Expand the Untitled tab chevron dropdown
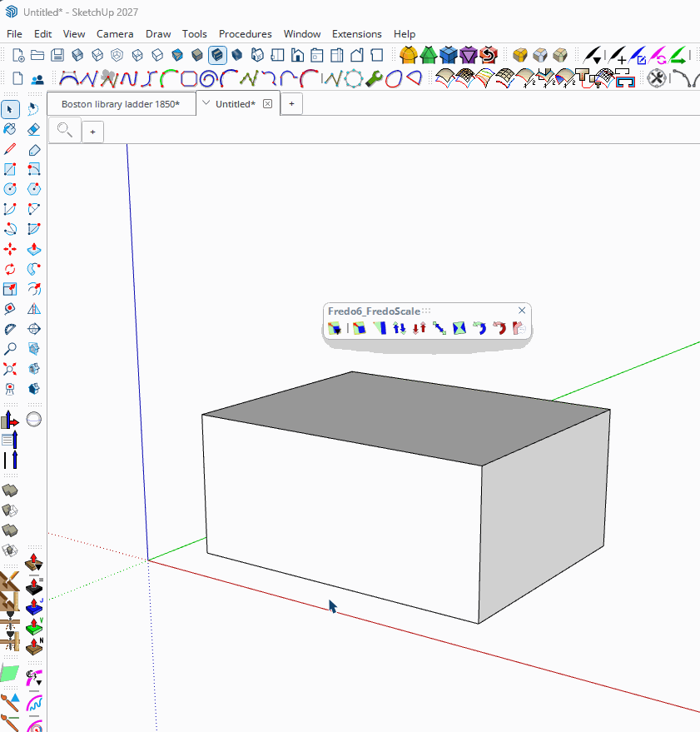 tap(206, 103)
